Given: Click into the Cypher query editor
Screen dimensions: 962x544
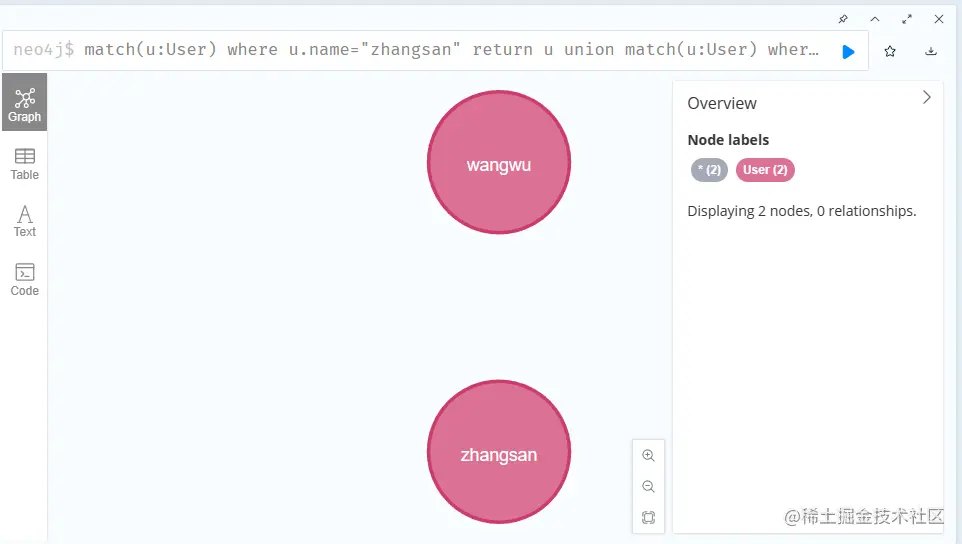Looking at the screenshot, I should [x=450, y=50].
